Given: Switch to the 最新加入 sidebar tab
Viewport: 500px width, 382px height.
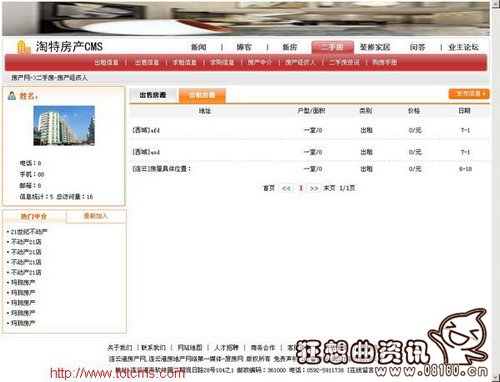Looking at the screenshot, I should click(x=96, y=216).
